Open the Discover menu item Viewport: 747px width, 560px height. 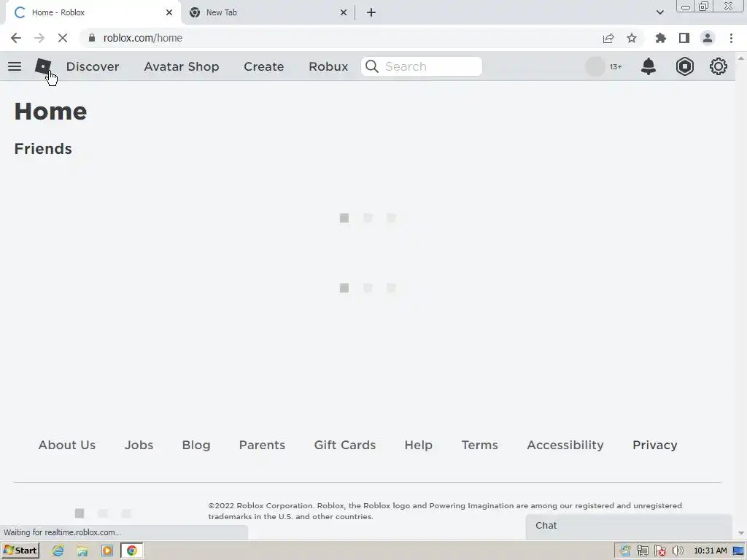[x=93, y=66]
